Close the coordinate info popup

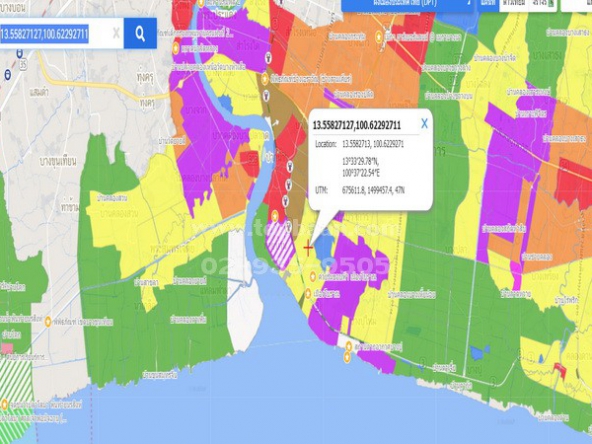[424, 123]
